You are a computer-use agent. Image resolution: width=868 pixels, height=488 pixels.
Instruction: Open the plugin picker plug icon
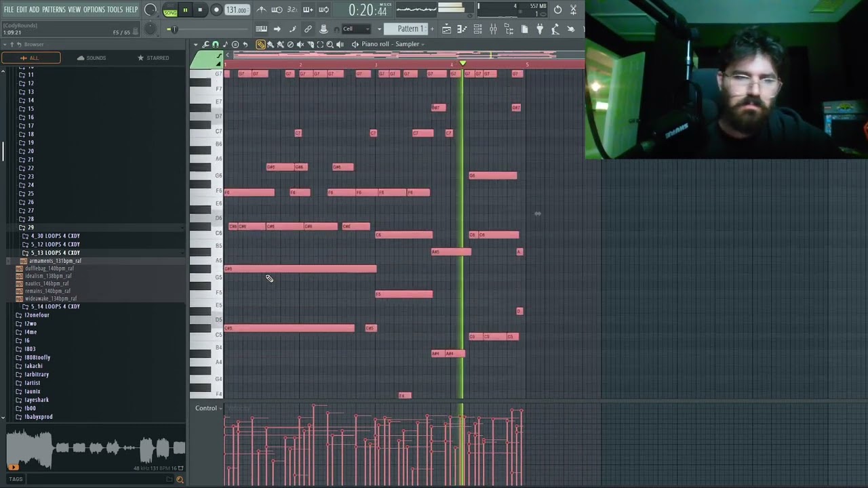(540, 29)
